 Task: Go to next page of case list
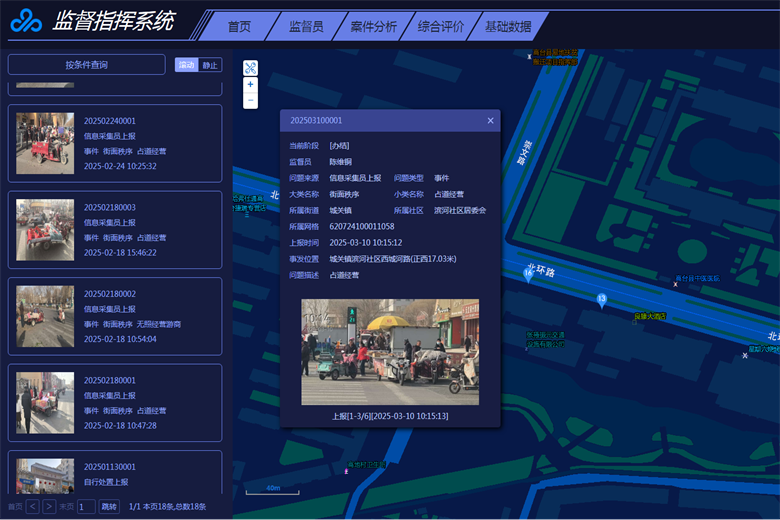tap(49, 507)
